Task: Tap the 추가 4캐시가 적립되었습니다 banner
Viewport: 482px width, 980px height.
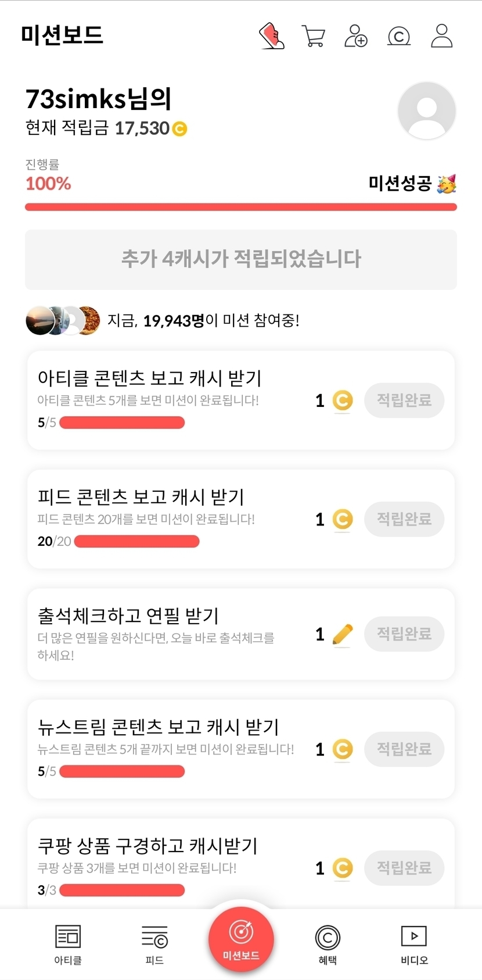Action: coord(240,259)
